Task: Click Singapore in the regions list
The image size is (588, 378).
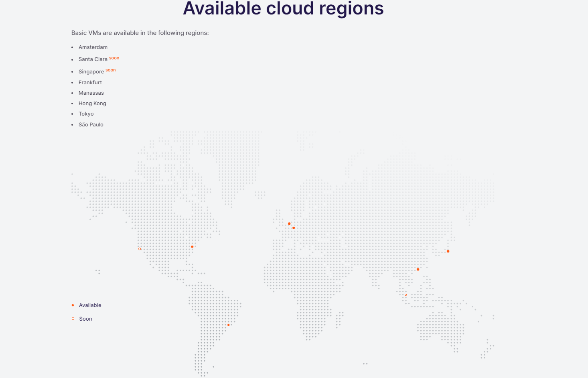Action: coord(91,72)
